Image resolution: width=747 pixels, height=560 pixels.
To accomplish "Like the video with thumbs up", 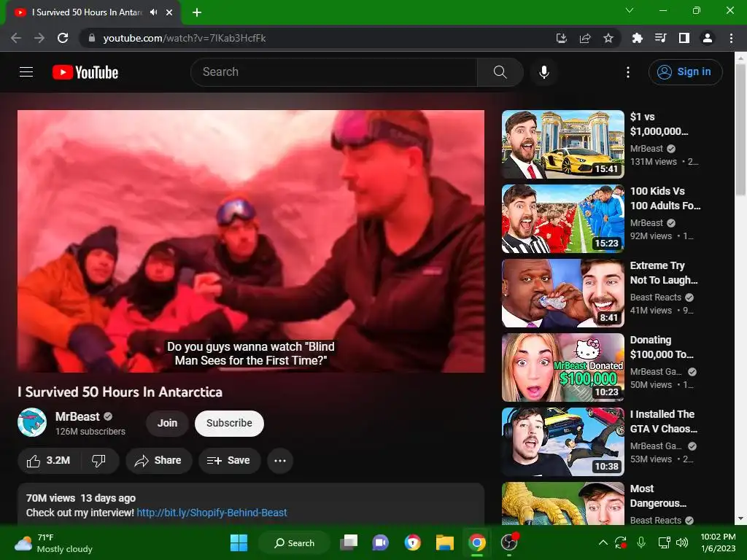I will (49, 461).
